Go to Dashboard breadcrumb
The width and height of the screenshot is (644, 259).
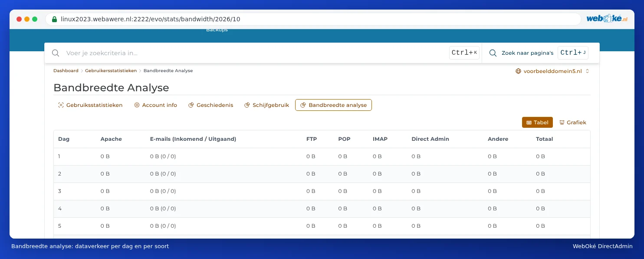tap(66, 71)
